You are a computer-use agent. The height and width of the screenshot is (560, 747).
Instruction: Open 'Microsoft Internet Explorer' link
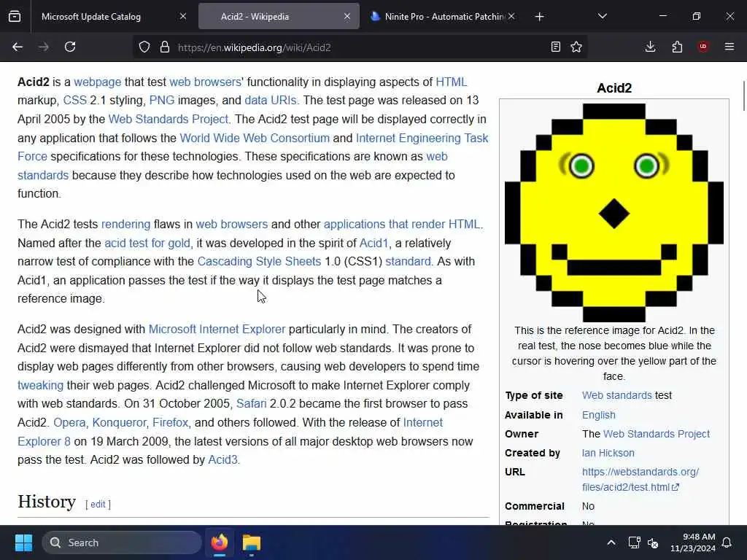coord(217,330)
